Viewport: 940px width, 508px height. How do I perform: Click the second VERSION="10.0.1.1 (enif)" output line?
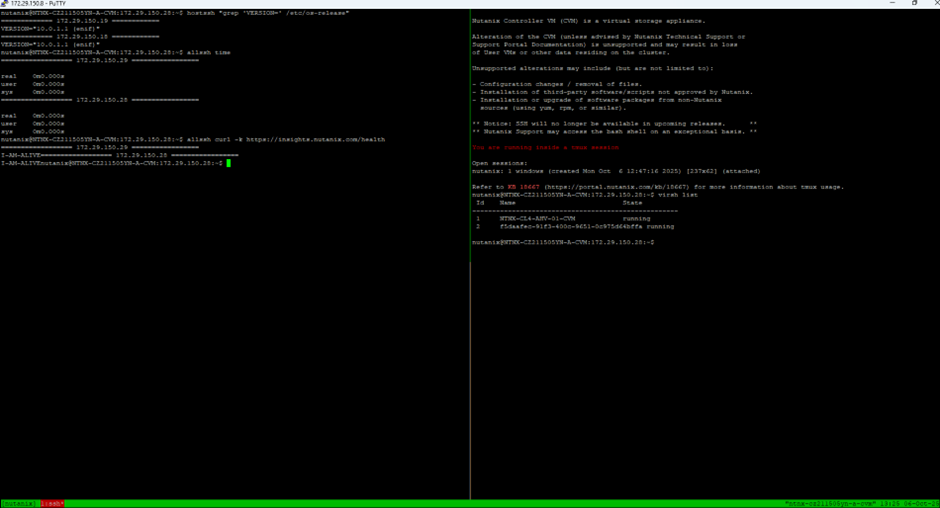(x=50, y=44)
